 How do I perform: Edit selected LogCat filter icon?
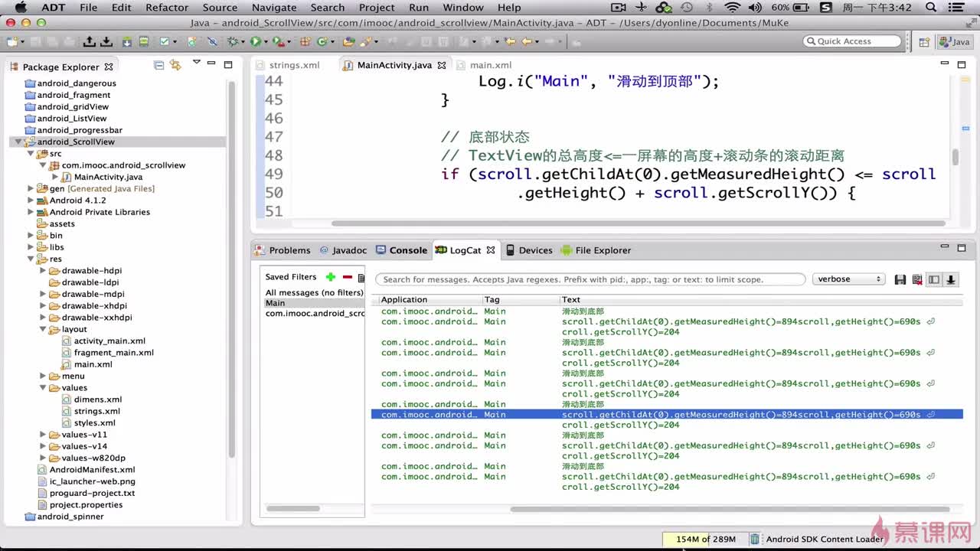pyautogui.click(x=361, y=277)
